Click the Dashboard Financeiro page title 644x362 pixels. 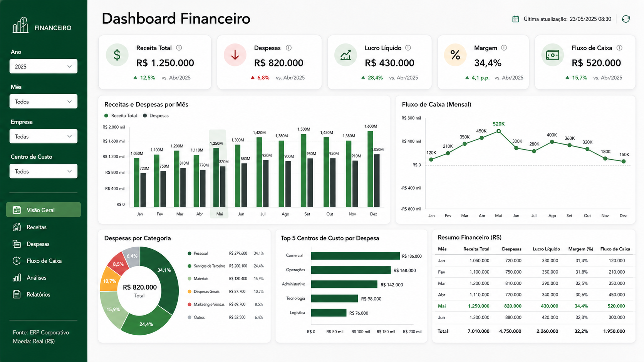click(176, 18)
